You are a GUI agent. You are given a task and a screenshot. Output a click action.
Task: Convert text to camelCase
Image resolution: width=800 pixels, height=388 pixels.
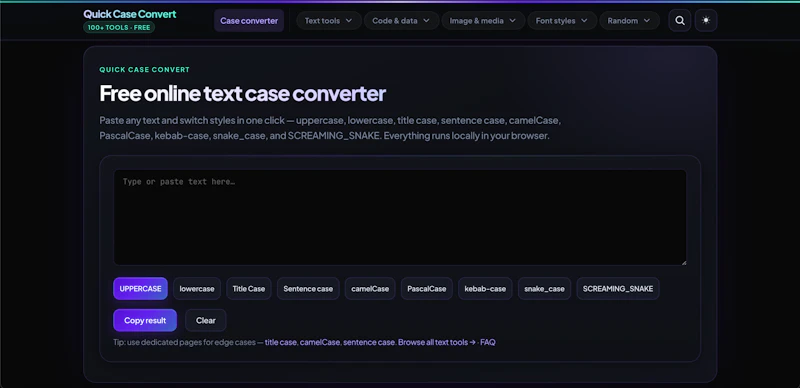coord(370,288)
